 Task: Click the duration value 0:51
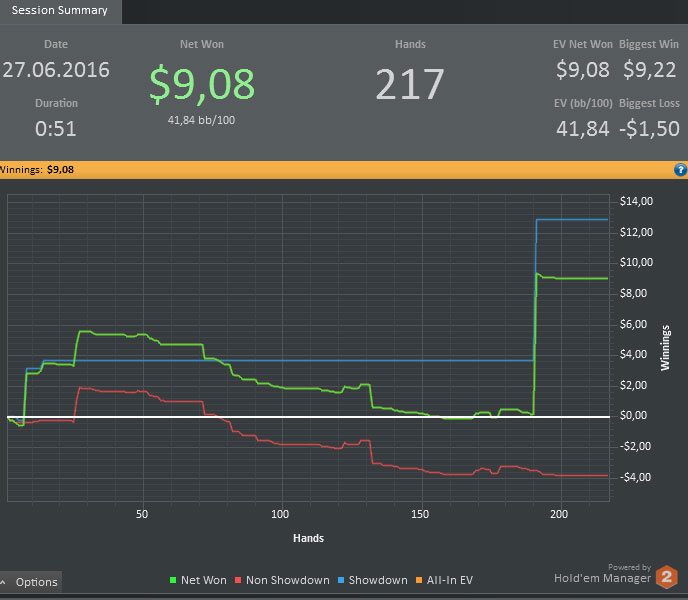(x=56, y=129)
